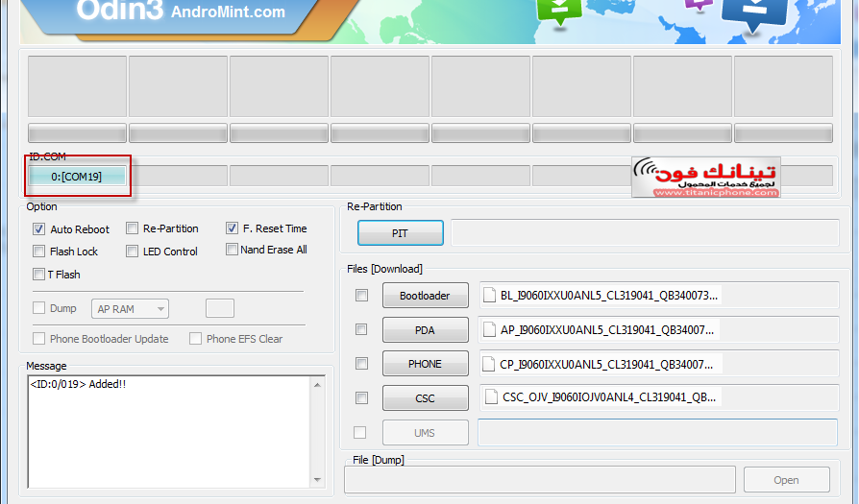The image size is (859, 504).
Task: Tick the CSC file checkbox
Action: (x=361, y=397)
